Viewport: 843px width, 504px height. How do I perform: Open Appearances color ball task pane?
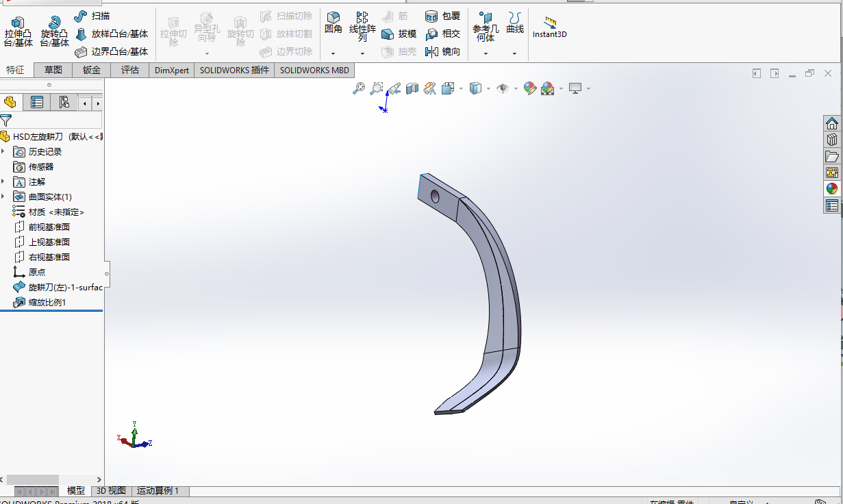[832, 189]
